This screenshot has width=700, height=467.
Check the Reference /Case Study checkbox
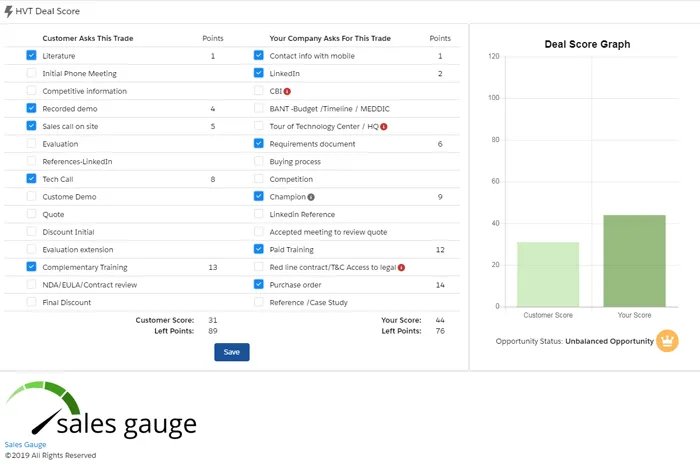pos(258,302)
